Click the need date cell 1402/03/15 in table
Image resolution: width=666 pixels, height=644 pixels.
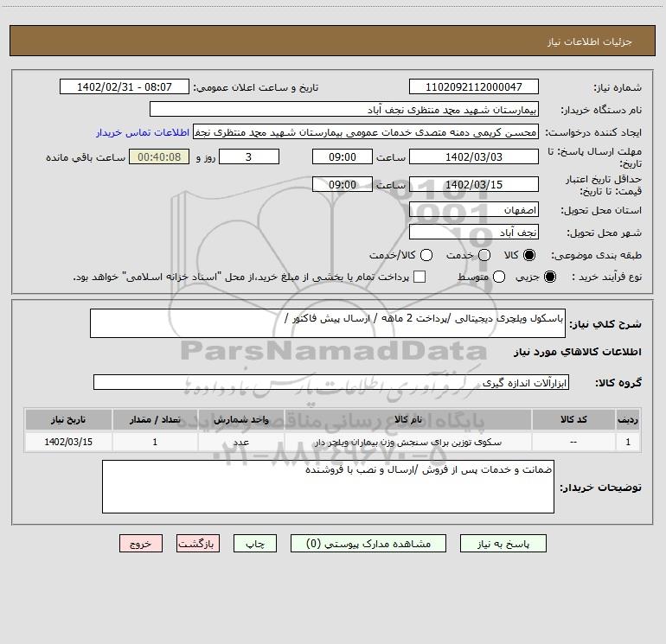[x=68, y=442]
